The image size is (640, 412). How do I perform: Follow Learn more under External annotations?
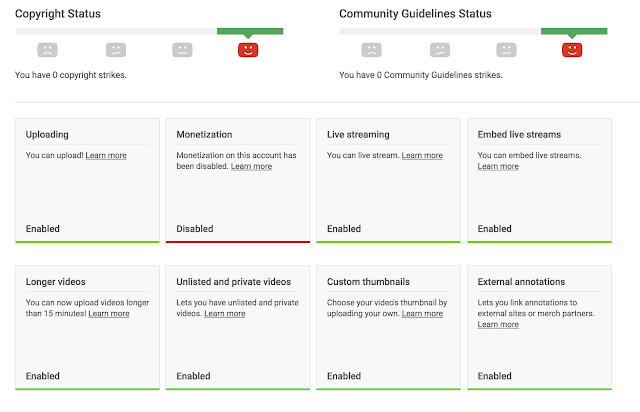tap(498, 325)
